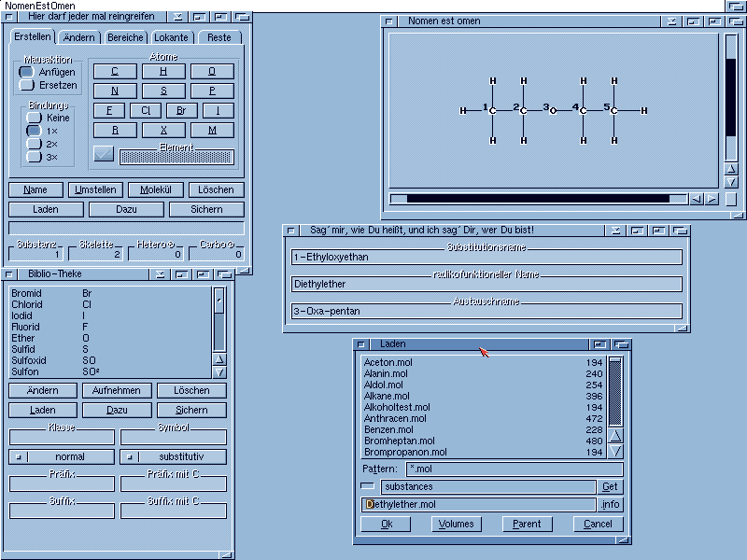Select the Chlorine (Cl) atom button

tap(146, 111)
